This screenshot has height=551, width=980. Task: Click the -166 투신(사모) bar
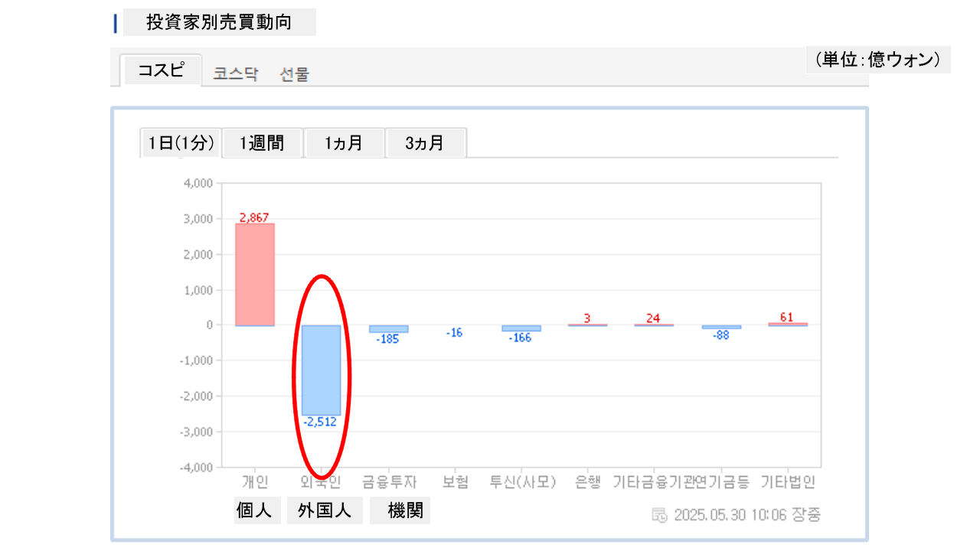click(x=521, y=328)
